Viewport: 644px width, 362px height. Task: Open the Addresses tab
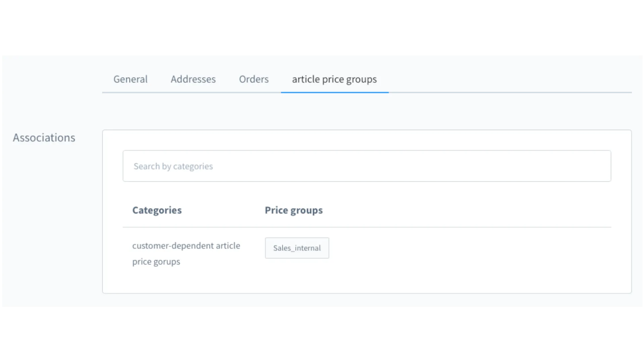point(193,79)
